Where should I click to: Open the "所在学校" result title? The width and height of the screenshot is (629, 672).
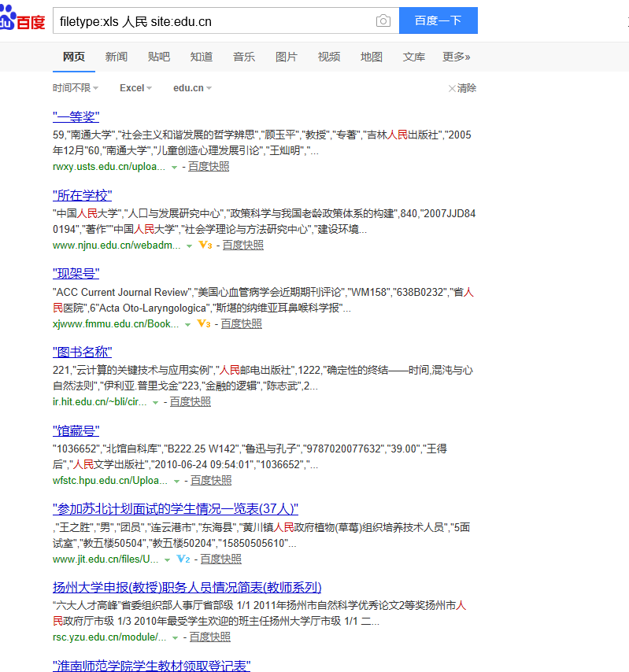[x=83, y=195]
